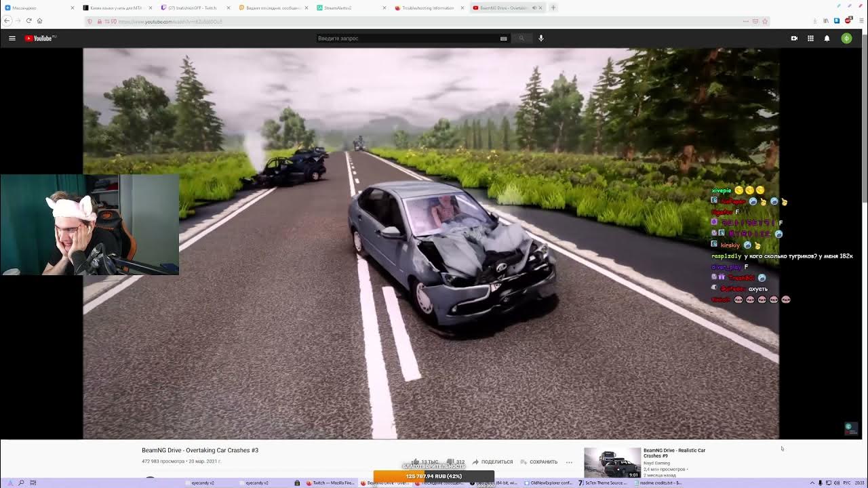868x488 pixels.
Task: Open the YouTube hamburger guide menu
Action: point(12,39)
